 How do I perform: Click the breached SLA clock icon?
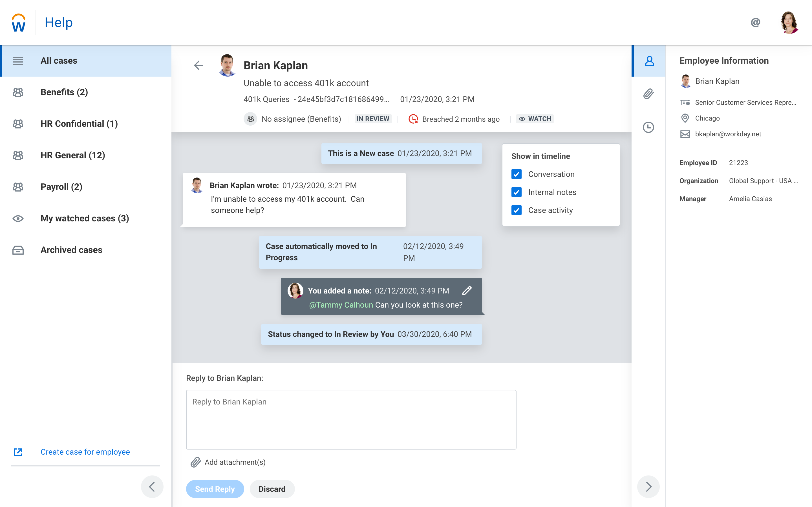tap(413, 119)
